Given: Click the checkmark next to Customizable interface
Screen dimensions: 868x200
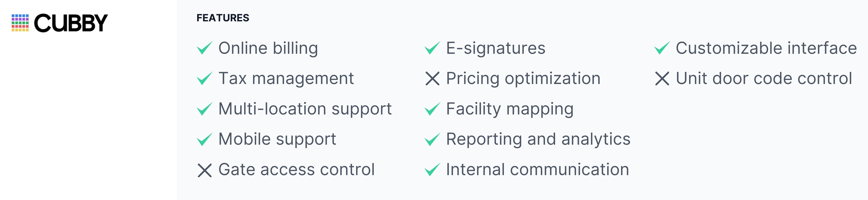Looking at the screenshot, I should (x=662, y=48).
